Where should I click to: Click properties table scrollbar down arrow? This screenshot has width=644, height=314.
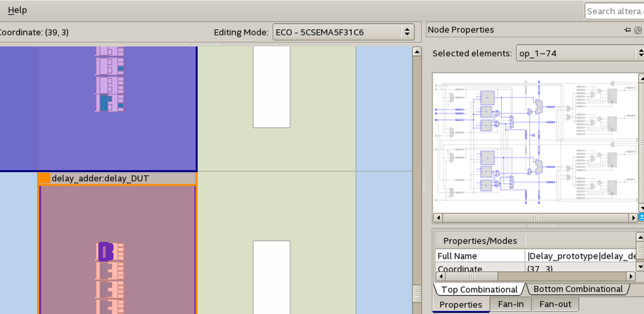(x=640, y=267)
